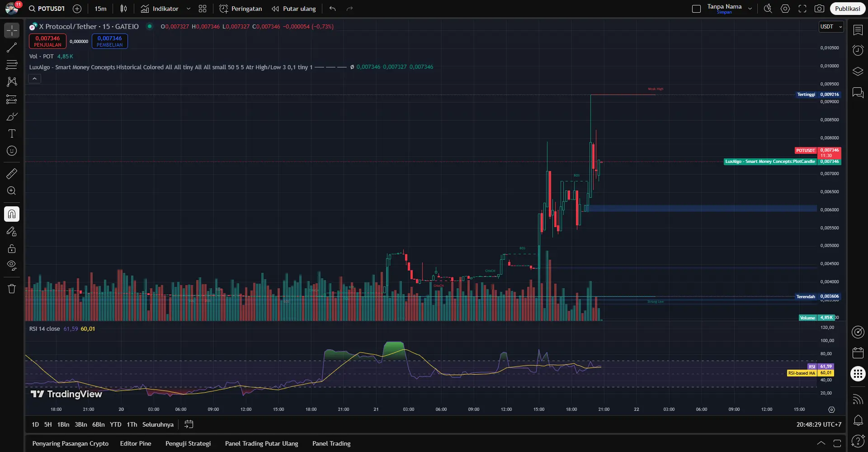Select the brush drawing tool

[12, 116]
